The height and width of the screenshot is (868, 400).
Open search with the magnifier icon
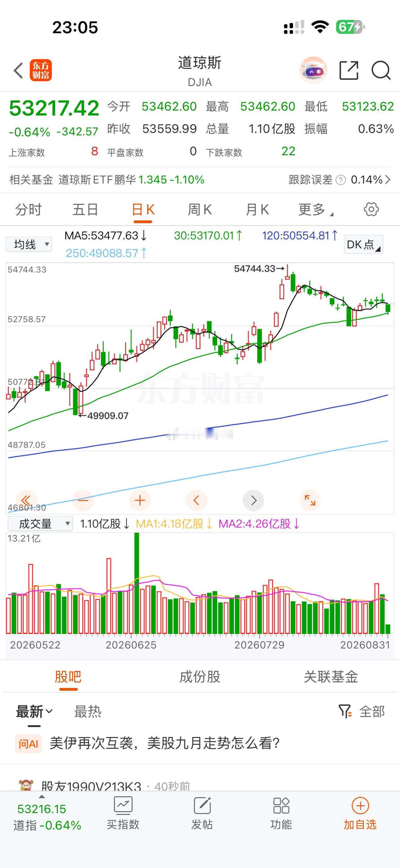coord(381,70)
